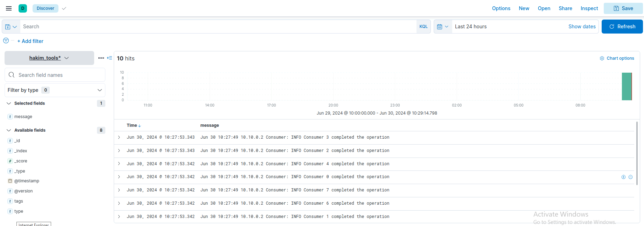The width and height of the screenshot is (644, 226).
Task: Open the Inspect panel
Action: [589, 8]
